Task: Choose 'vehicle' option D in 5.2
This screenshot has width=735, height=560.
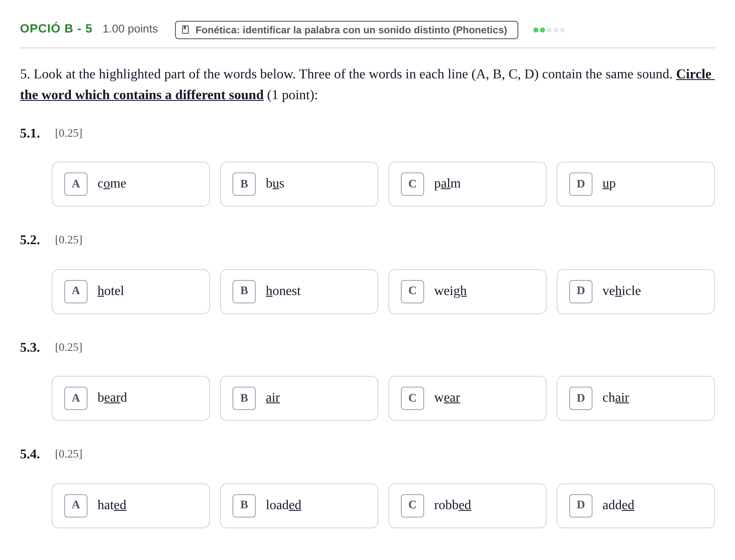Action: point(636,292)
